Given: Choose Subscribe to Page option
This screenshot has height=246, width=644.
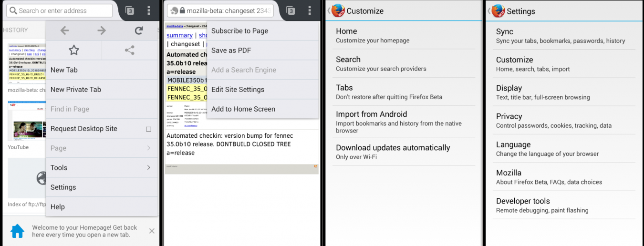Looking at the screenshot, I should click(263, 31).
